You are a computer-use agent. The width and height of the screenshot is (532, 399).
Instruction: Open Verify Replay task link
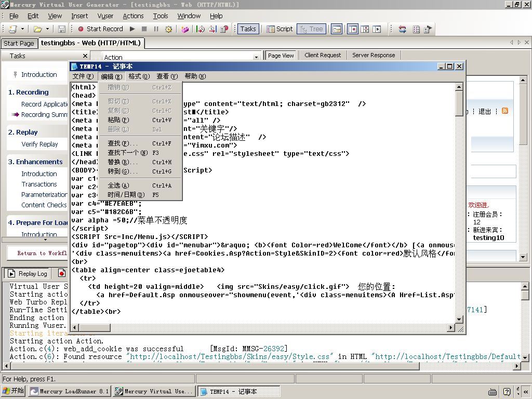coord(39,144)
